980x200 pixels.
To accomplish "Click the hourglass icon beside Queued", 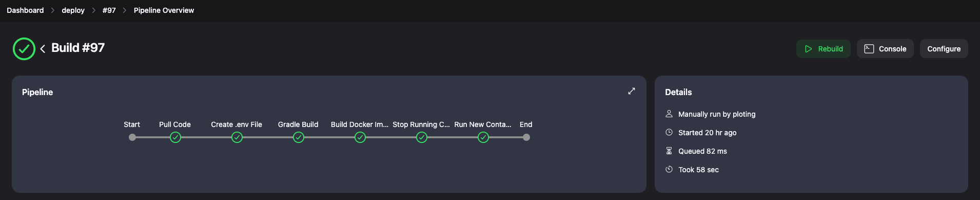I will [669, 151].
